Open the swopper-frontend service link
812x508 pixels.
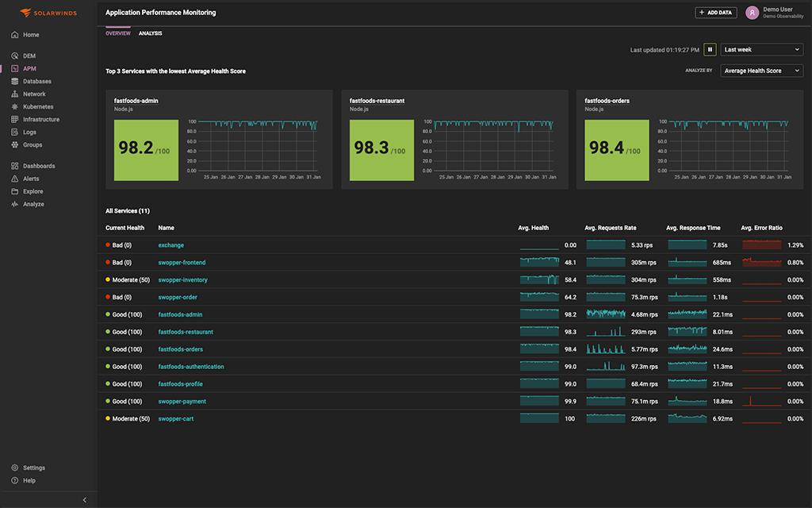[x=182, y=262]
